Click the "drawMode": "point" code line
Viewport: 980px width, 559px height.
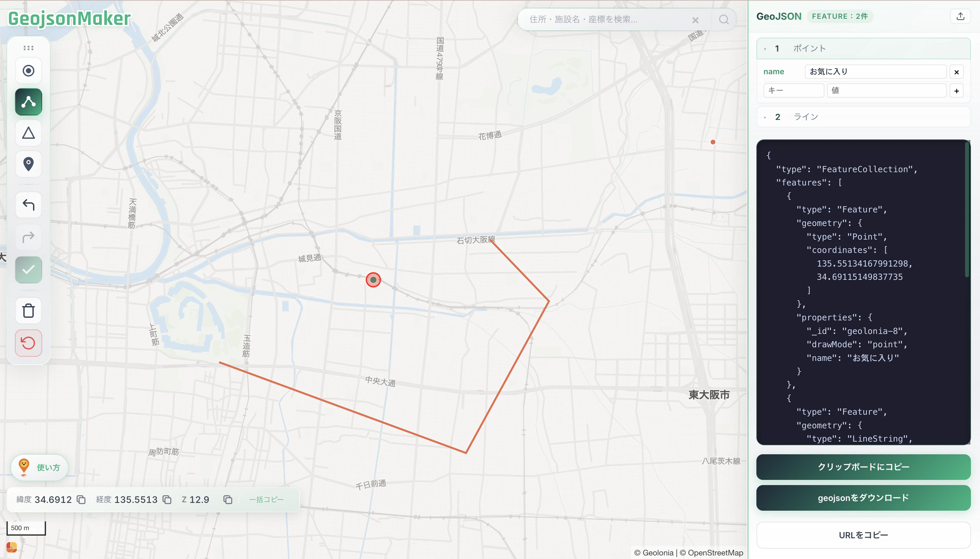pos(857,344)
